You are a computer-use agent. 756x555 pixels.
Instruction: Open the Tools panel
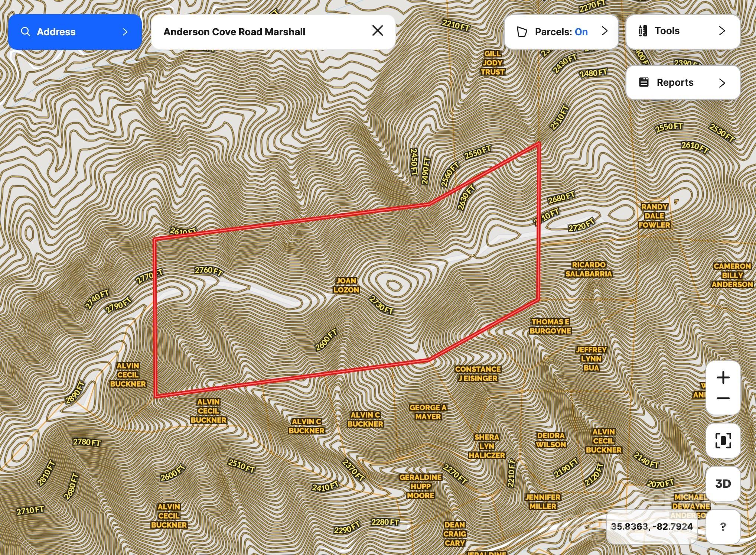[667, 31]
